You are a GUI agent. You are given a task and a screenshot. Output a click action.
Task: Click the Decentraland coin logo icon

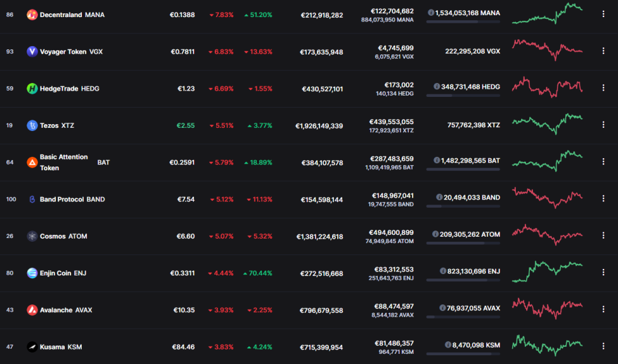[x=32, y=15]
